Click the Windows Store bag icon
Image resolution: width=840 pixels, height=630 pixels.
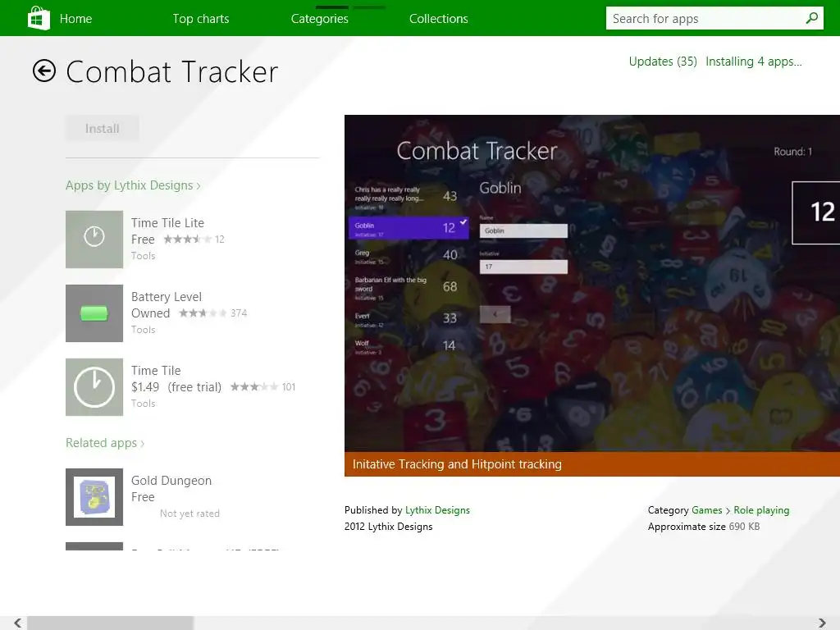tap(39, 18)
